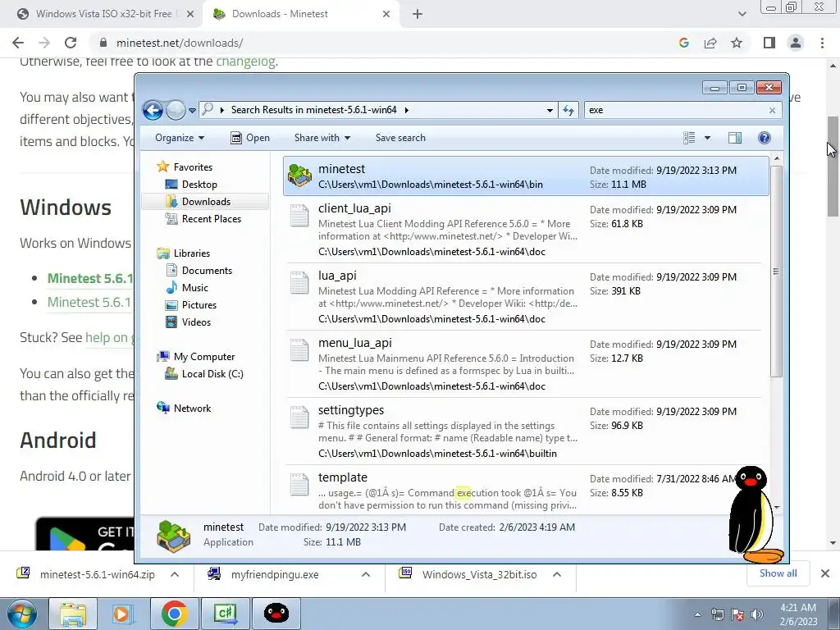Click the bold Minetest 5.6.1 download link
The width and height of the screenshot is (840, 630).
(90, 279)
